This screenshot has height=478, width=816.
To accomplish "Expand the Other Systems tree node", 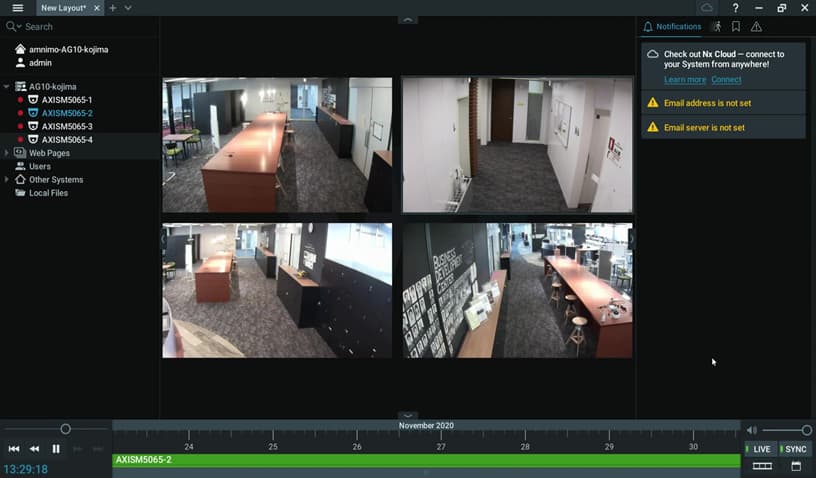I will point(7,180).
